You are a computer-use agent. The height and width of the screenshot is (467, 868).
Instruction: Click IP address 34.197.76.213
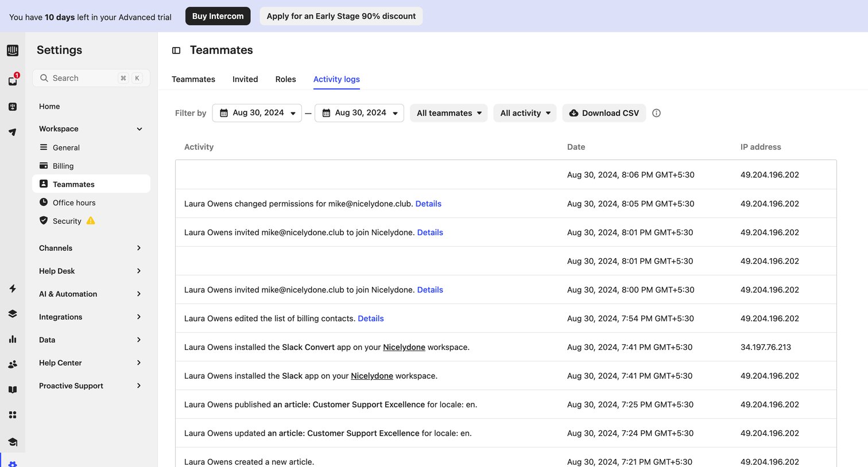[766, 347]
